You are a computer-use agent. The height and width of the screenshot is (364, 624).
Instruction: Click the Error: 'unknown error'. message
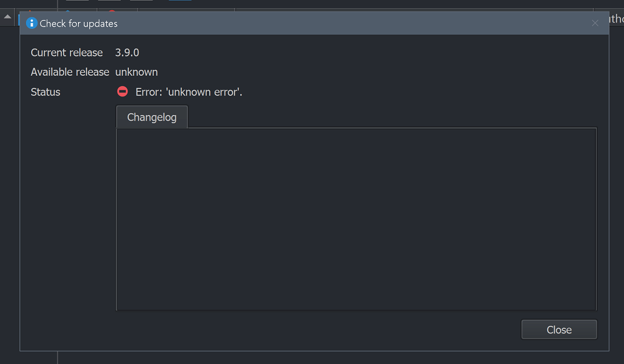pos(188,92)
